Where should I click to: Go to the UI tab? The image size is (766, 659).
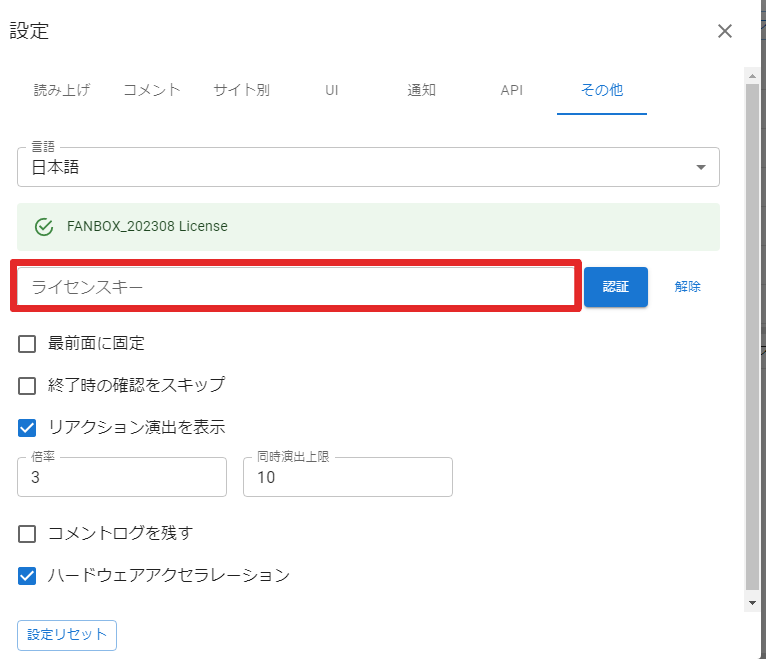pos(332,90)
